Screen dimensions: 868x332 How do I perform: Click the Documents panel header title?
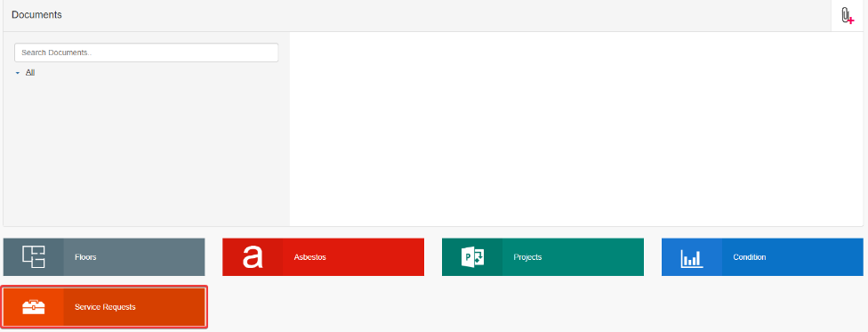click(36, 15)
